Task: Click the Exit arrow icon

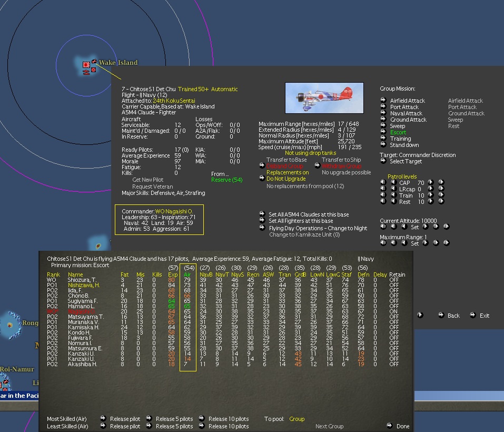Action: (473, 316)
